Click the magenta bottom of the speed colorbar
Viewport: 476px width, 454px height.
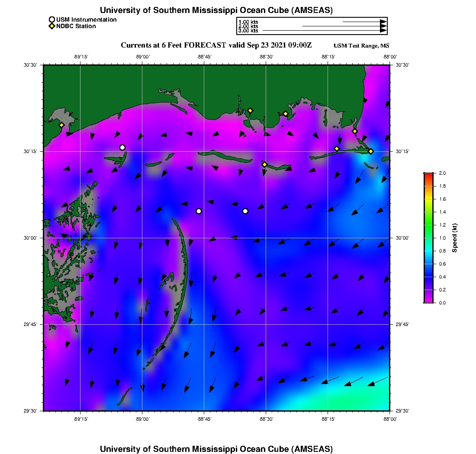(x=428, y=301)
